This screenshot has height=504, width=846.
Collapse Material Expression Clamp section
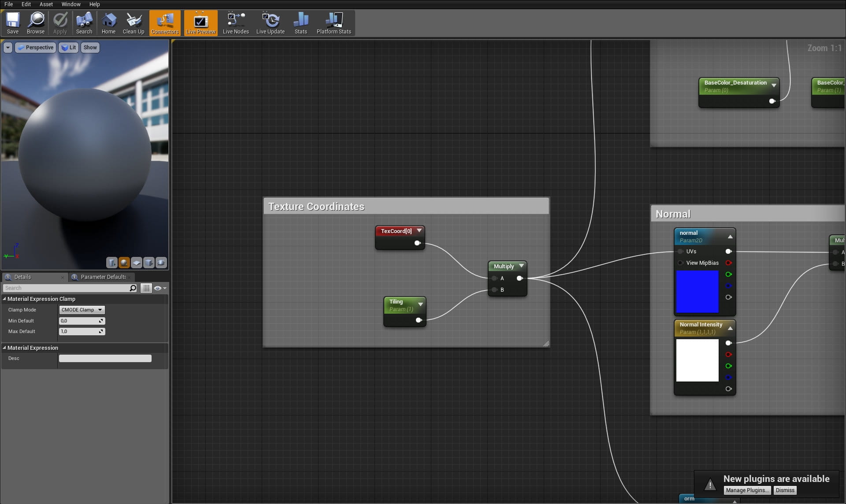coord(4,299)
